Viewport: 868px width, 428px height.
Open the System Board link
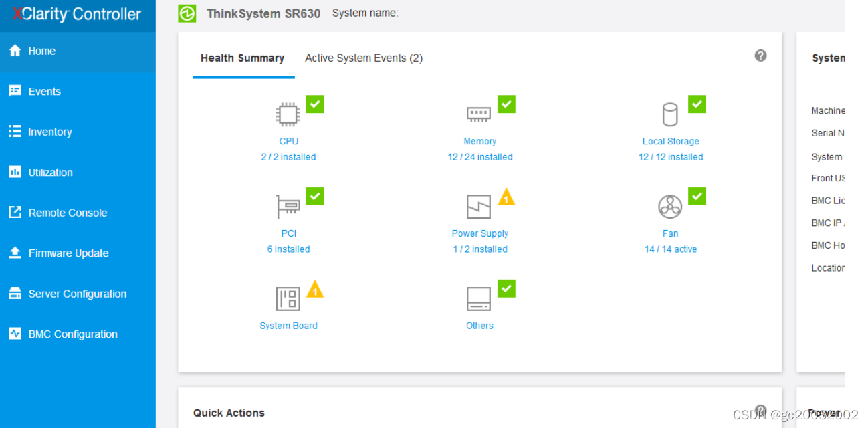[x=289, y=326]
